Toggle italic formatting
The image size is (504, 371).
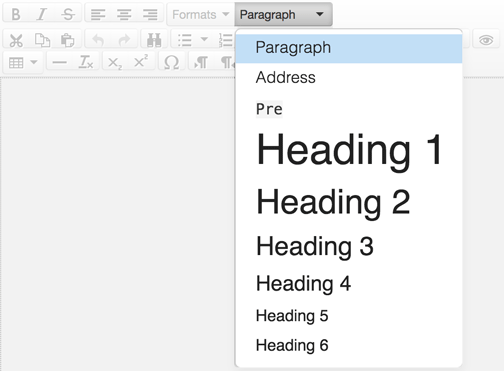click(x=42, y=14)
